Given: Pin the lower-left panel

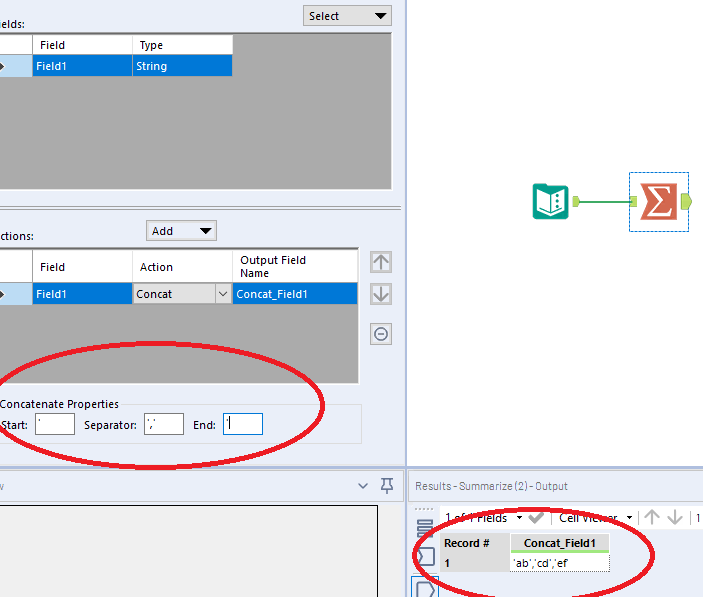Looking at the screenshot, I should pos(387,486).
